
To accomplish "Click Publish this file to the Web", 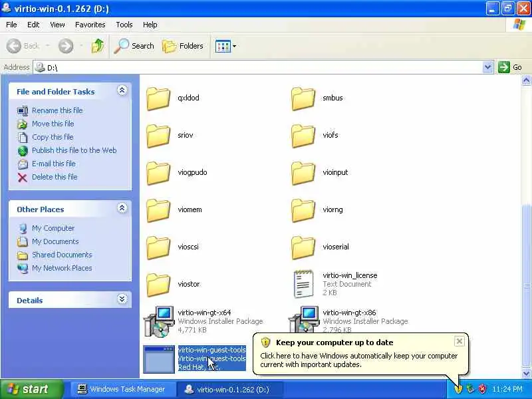I will [x=74, y=150].
